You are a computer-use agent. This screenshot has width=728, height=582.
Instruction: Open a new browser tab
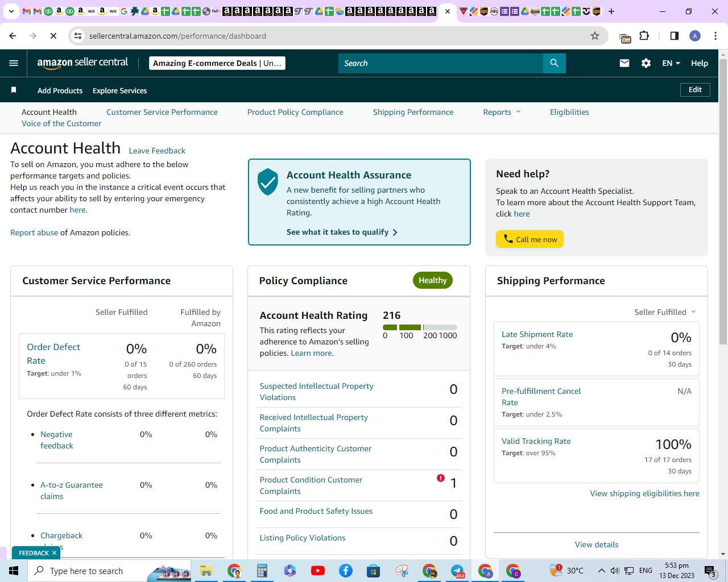pos(611,11)
